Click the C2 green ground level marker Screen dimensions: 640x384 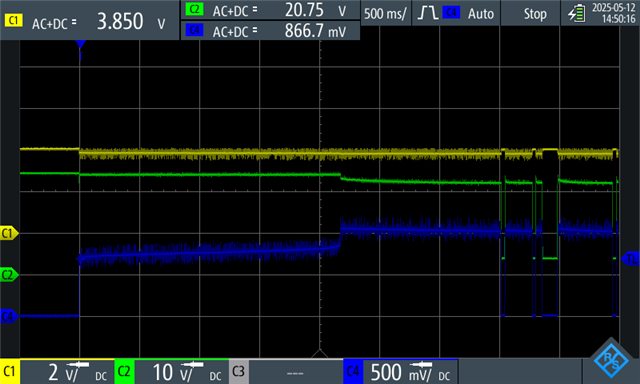point(9,275)
